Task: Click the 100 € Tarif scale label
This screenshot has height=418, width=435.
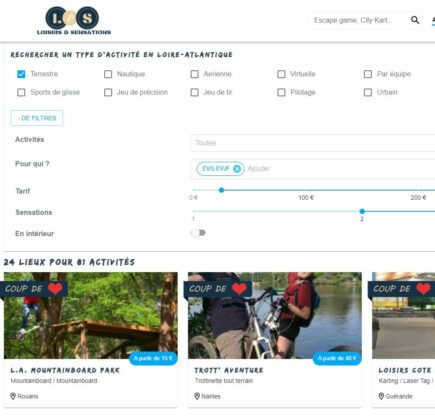Action: (306, 198)
